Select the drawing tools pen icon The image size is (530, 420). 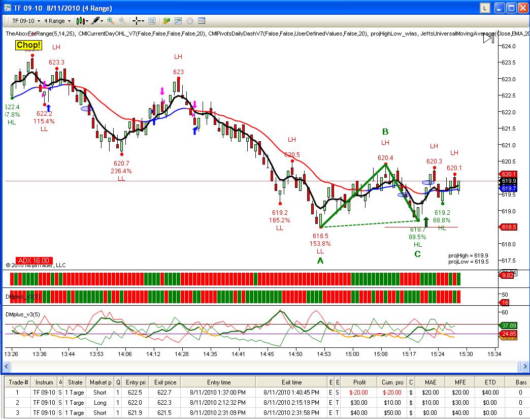[95, 21]
